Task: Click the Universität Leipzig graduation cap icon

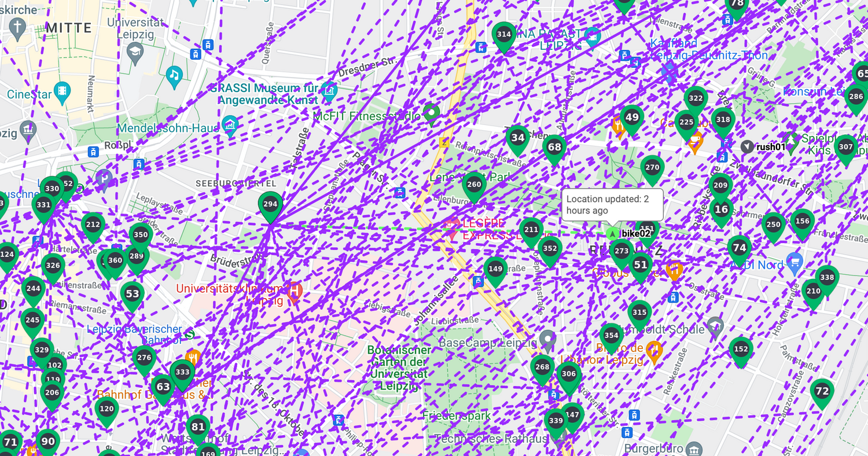Action: click(x=135, y=53)
